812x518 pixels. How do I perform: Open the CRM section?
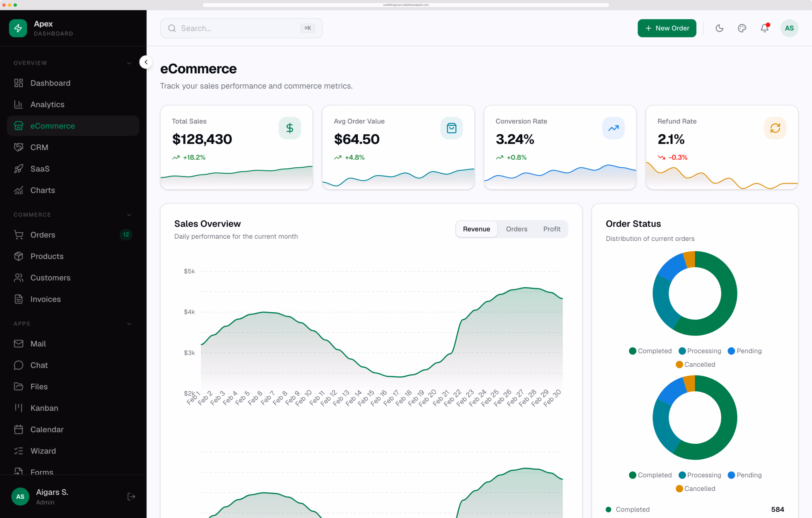73,147
